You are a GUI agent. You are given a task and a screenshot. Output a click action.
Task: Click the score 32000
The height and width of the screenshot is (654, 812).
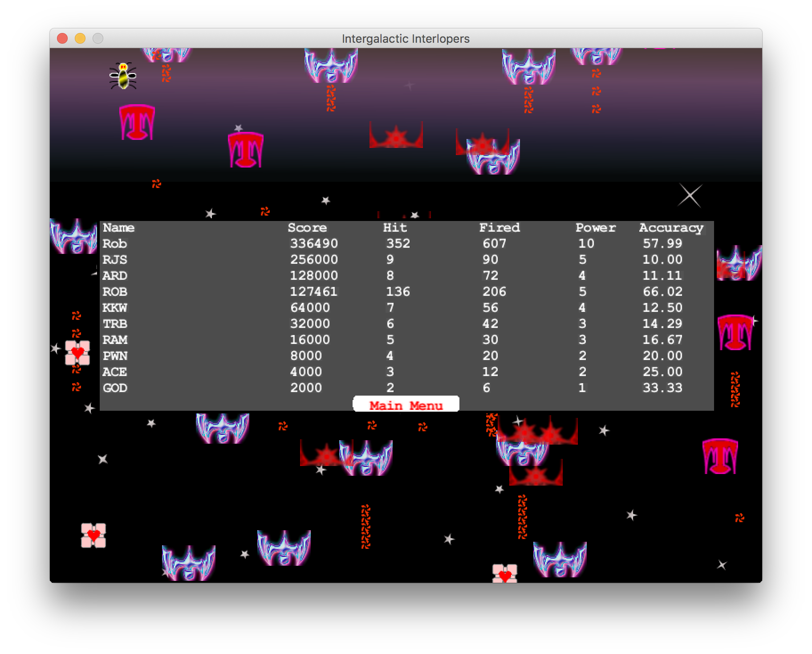pos(310,324)
